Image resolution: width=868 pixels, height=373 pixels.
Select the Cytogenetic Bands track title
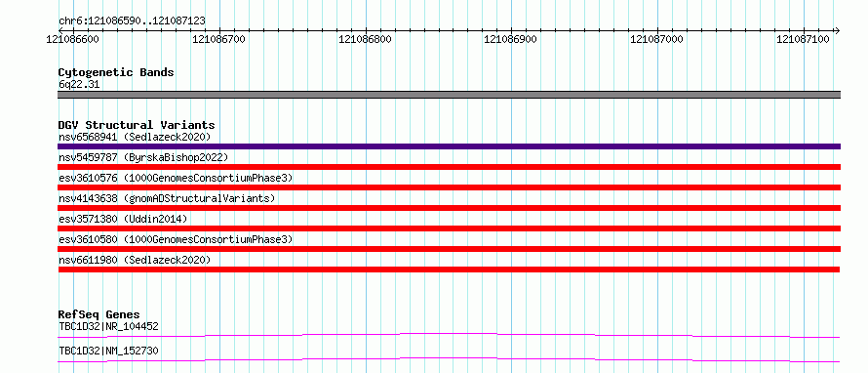[116, 72]
